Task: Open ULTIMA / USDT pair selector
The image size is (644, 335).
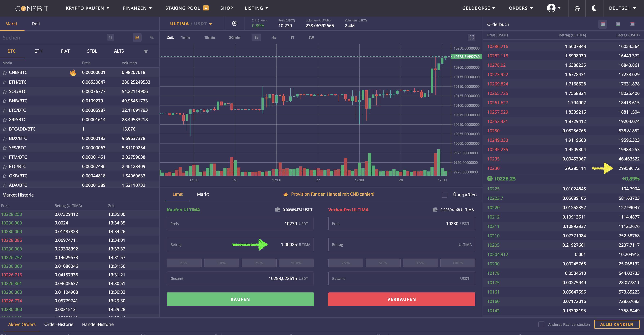Action: [x=191, y=24]
